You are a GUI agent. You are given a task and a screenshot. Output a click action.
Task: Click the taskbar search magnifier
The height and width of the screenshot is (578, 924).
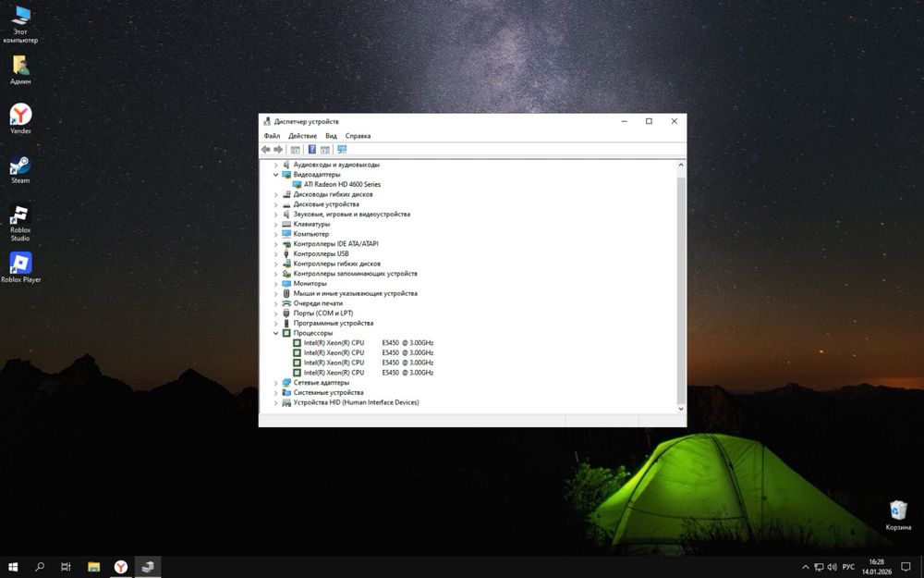click(40, 567)
